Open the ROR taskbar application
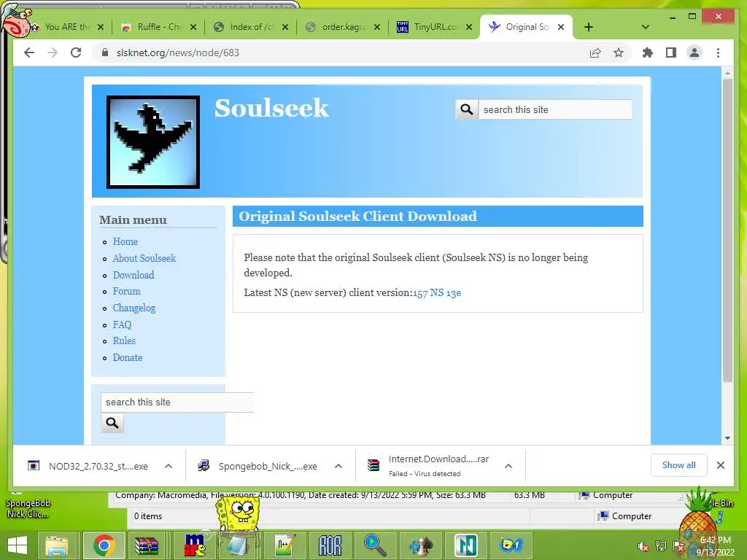This screenshot has width=747, height=560. (x=330, y=545)
